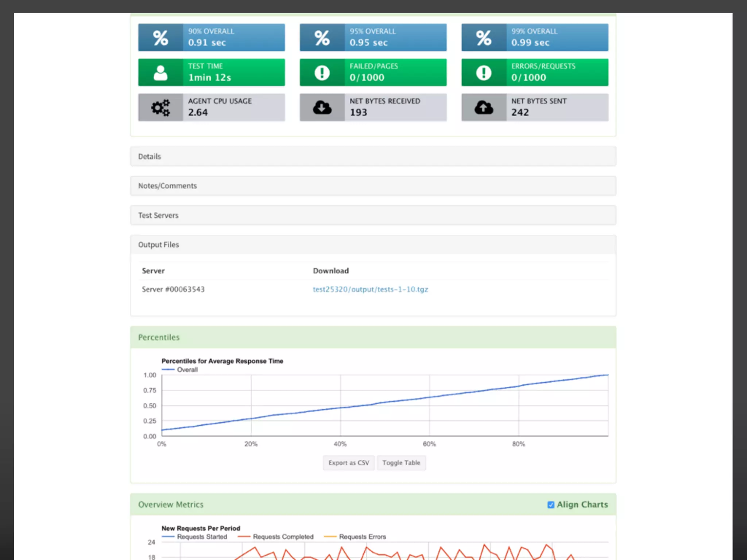Click the Errors/Requests exclamation icon
The width and height of the screenshot is (747, 560).
pos(484,73)
